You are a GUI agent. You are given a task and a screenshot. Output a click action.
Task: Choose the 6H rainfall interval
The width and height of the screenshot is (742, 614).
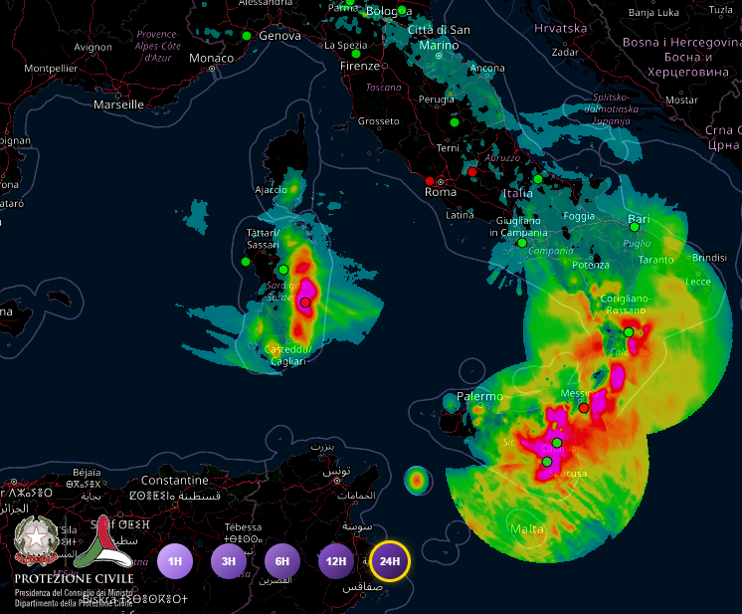(x=283, y=561)
